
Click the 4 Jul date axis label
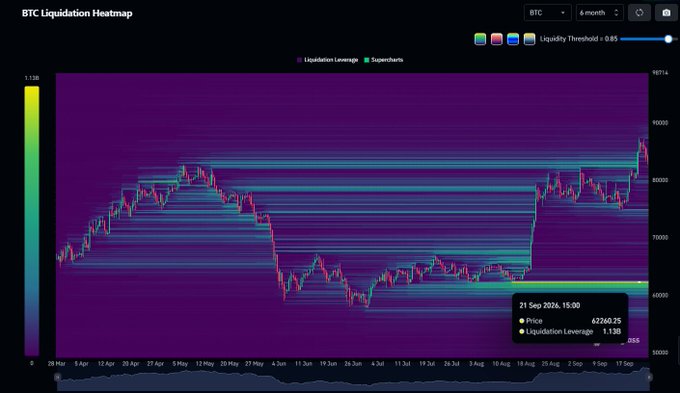(377, 364)
